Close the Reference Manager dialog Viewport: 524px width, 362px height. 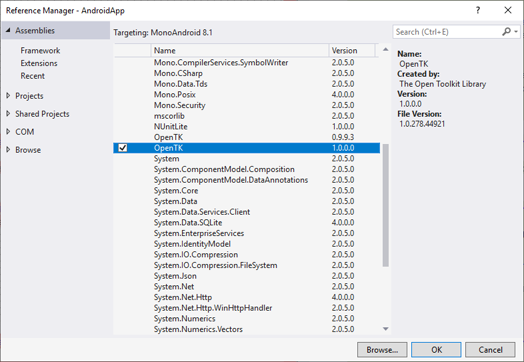click(508, 10)
